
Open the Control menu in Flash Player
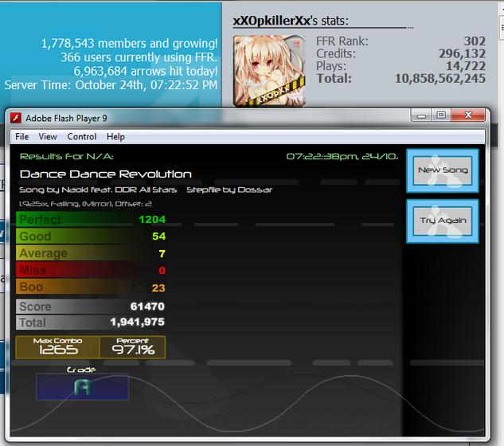point(82,137)
